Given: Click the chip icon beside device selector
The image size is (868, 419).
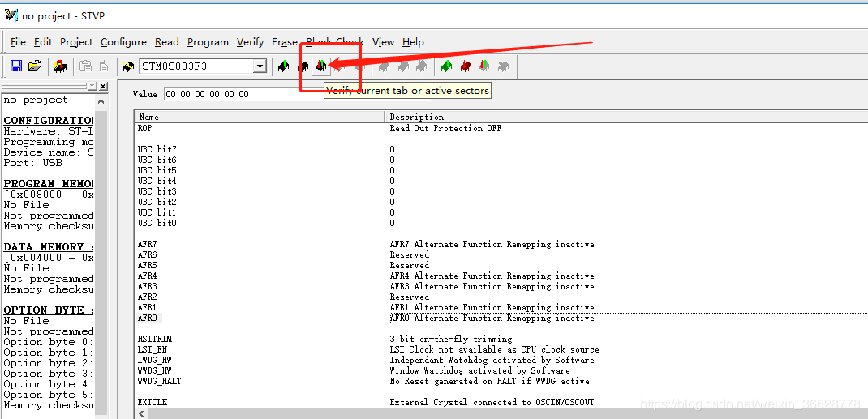Looking at the screenshot, I should click(128, 66).
